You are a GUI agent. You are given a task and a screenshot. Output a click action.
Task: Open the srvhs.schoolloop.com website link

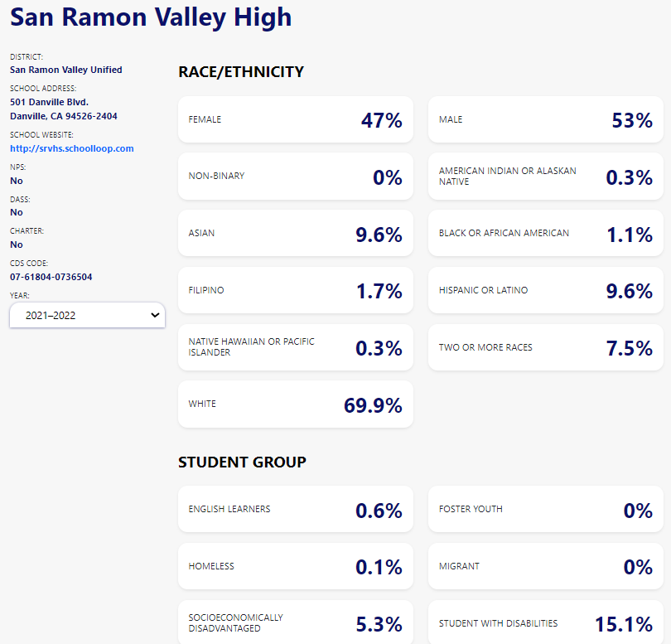(x=71, y=148)
